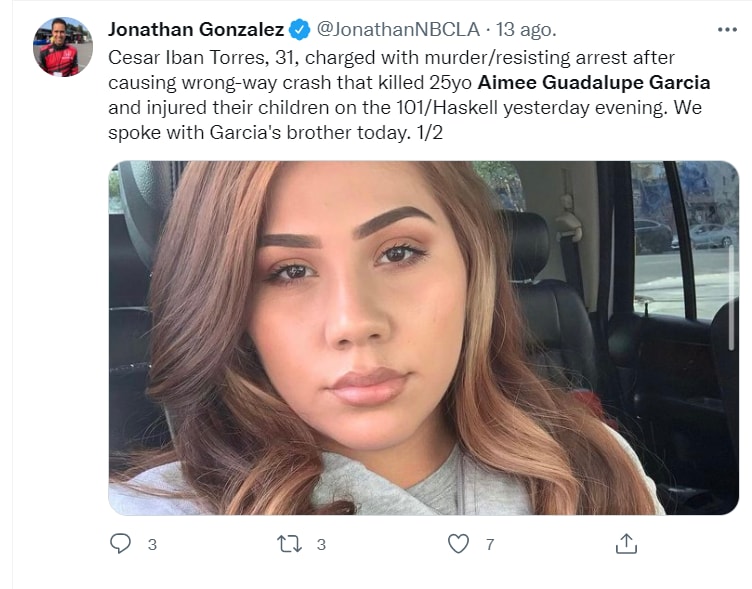Image resolution: width=752 pixels, height=589 pixels.
Task: Click reply count next to speech bubble
Action: coord(152,545)
